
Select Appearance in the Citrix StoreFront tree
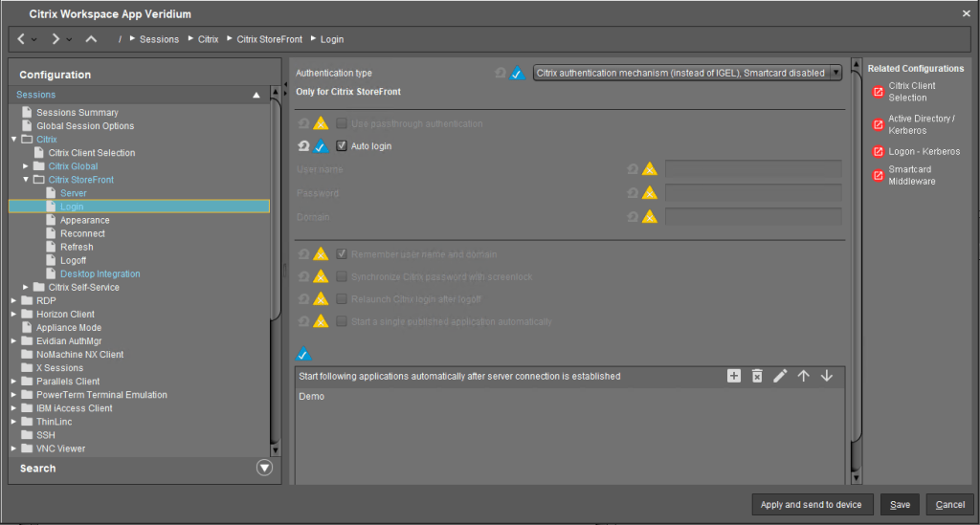tap(84, 220)
